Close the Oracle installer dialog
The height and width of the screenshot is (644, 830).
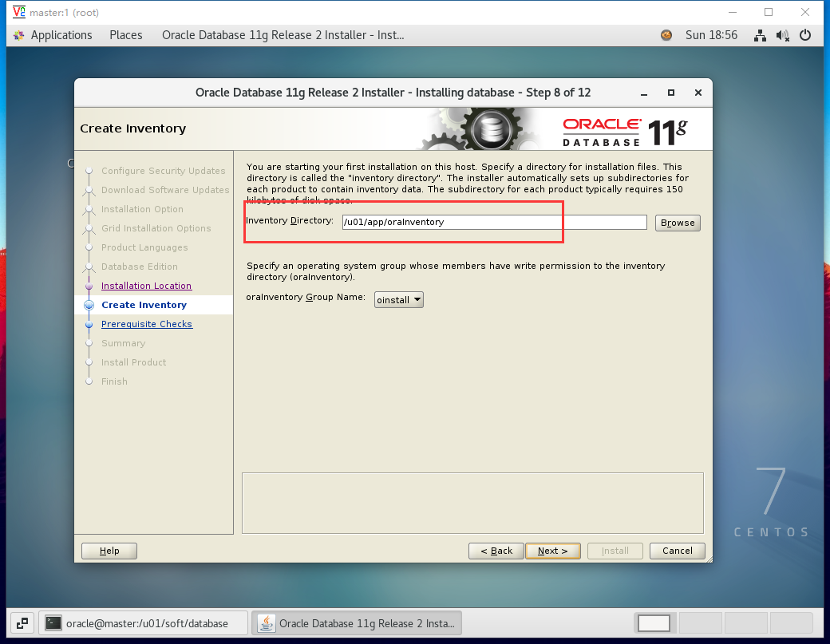pos(698,93)
